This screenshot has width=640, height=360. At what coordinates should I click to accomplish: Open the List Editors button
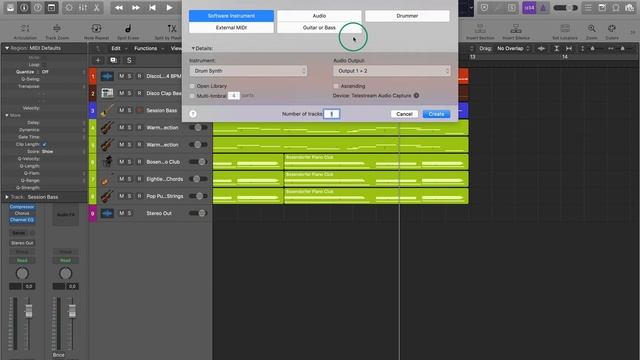pos(588,8)
